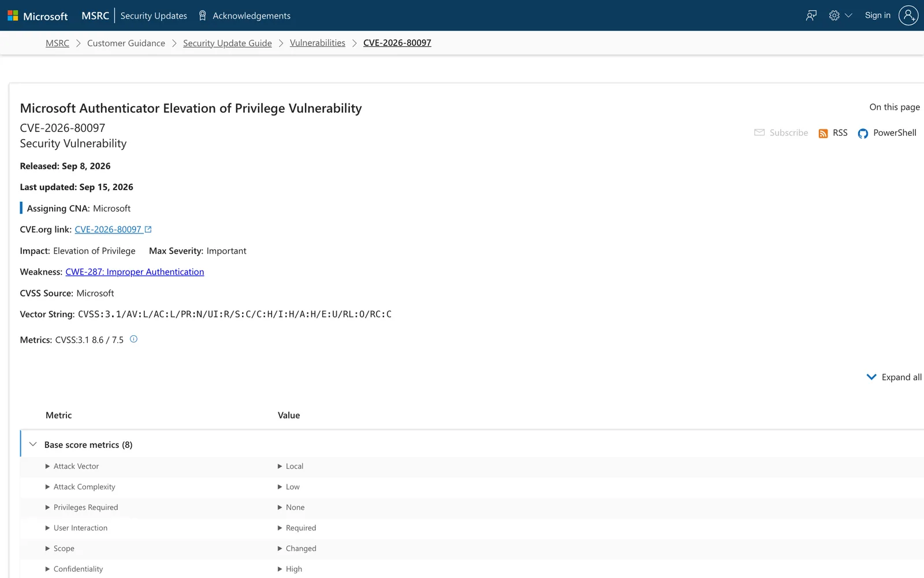Click On this page label
The width and height of the screenshot is (924, 578).
tap(895, 108)
